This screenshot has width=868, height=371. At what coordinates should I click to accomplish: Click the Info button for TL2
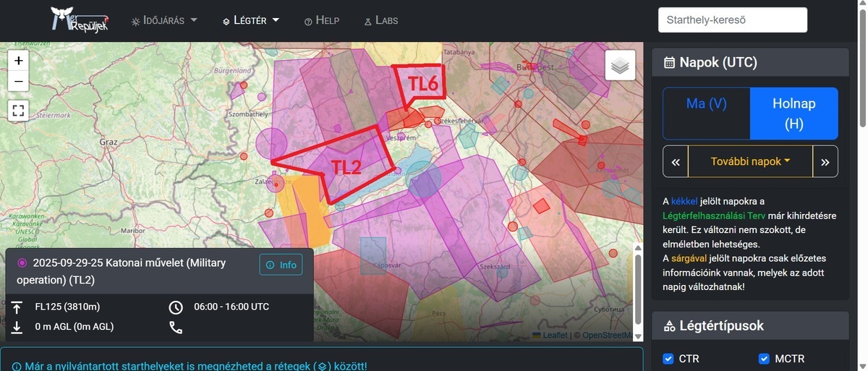click(x=281, y=265)
